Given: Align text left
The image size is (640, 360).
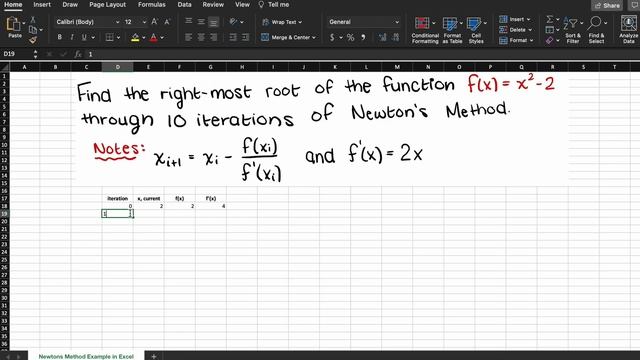Looking at the screenshot, I should click(188, 37).
